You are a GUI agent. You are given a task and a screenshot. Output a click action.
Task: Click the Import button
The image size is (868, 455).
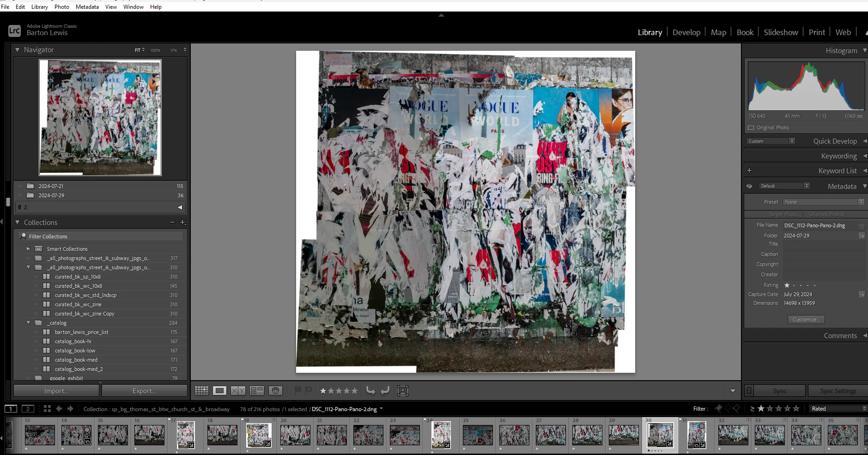[56, 391]
